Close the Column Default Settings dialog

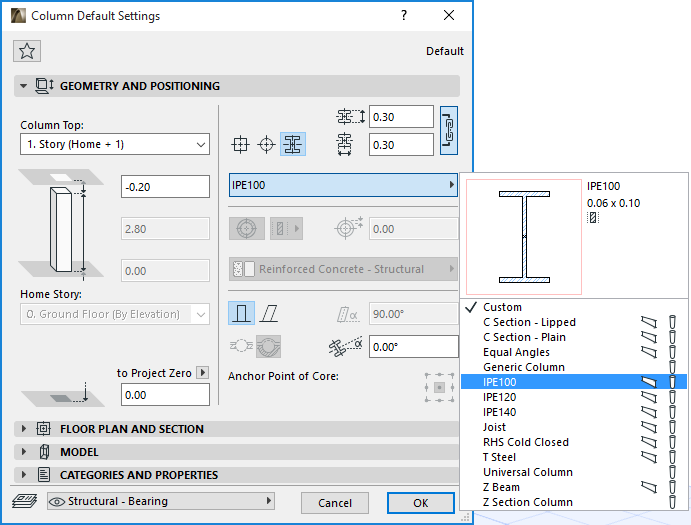click(449, 15)
